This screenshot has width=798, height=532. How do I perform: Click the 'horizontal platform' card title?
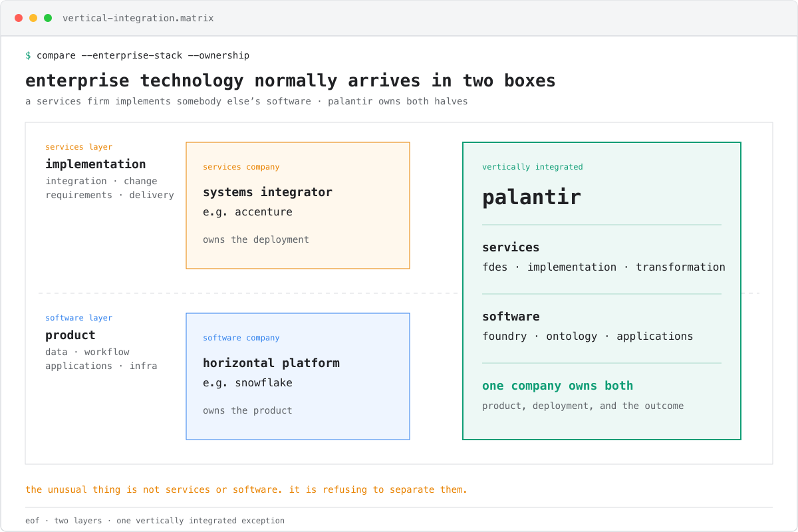(x=271, y=362)
